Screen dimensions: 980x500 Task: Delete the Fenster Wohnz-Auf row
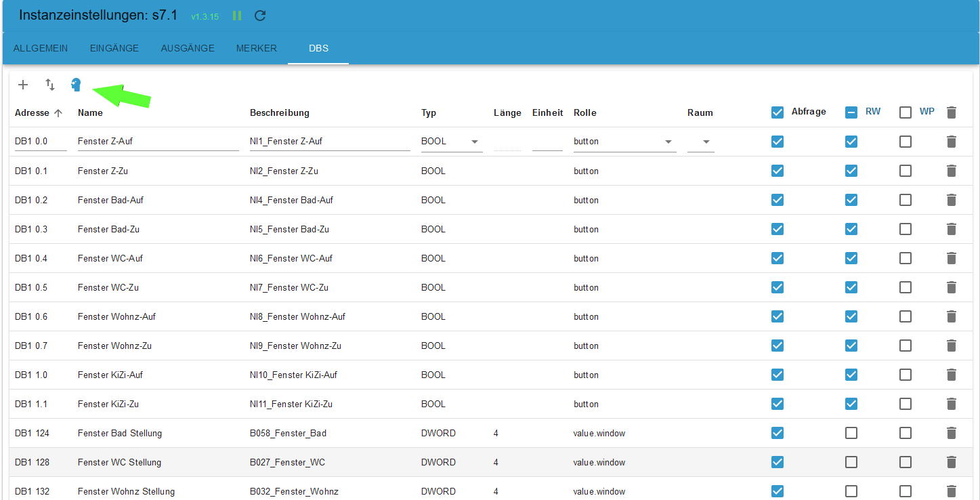point(952,316)
